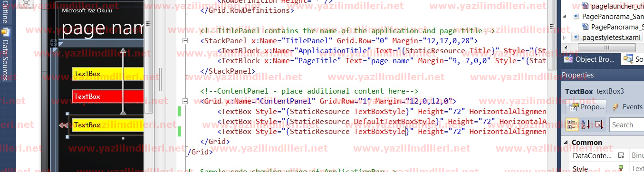Click the closing </Grid.RowDefinitions> tag
Image resolution: width=644 pixels, height=172 pixels.
[247, 10]
